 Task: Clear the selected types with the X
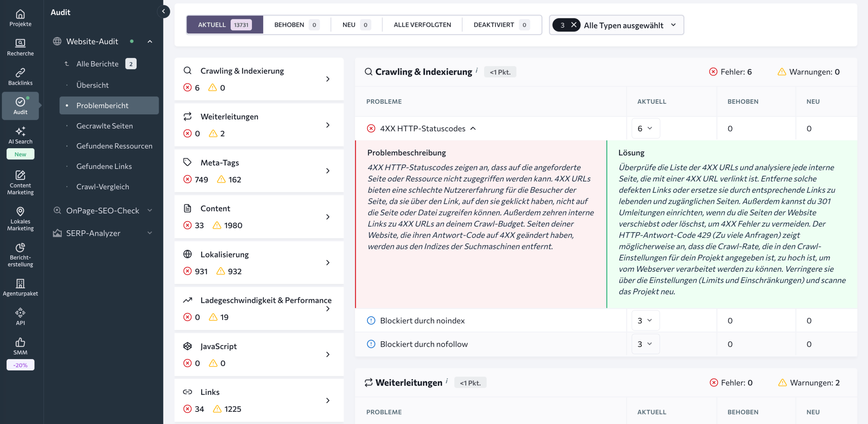574,25
